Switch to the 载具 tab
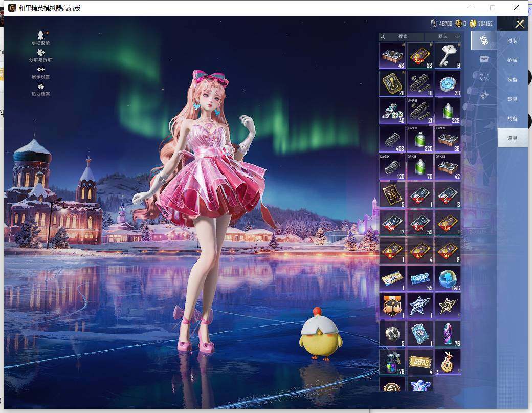Viewport: 532px width, 413px height. (x=513, y=99)
